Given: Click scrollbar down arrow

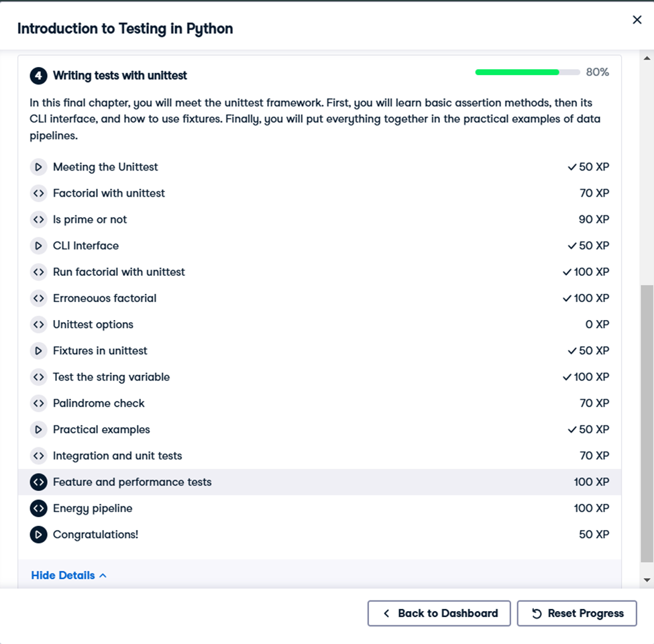Looking at the screenshot, I should pyautogui.click(x=647, y=580).
